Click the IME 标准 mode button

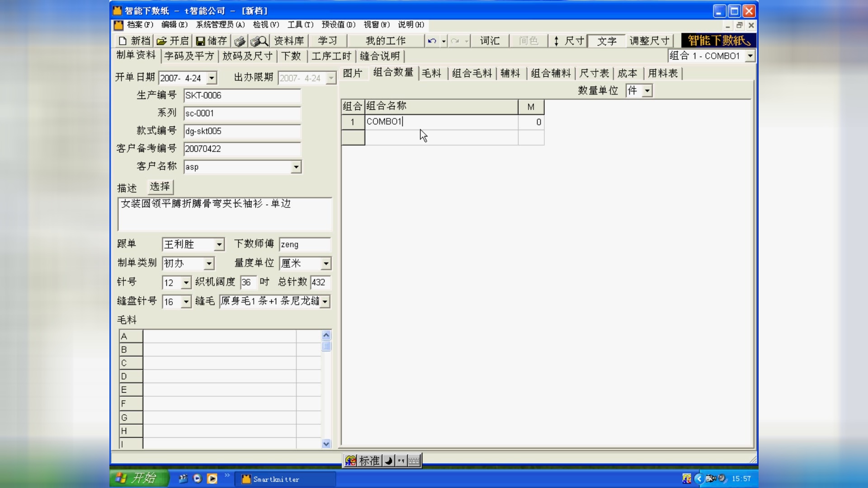pyautogui.click(x=369, y=461)
